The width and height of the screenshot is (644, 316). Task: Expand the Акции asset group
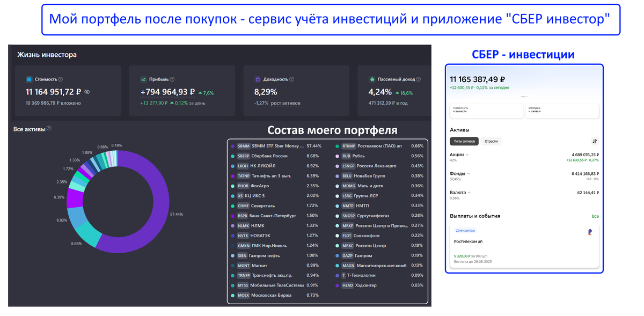[x=467, y=155]
